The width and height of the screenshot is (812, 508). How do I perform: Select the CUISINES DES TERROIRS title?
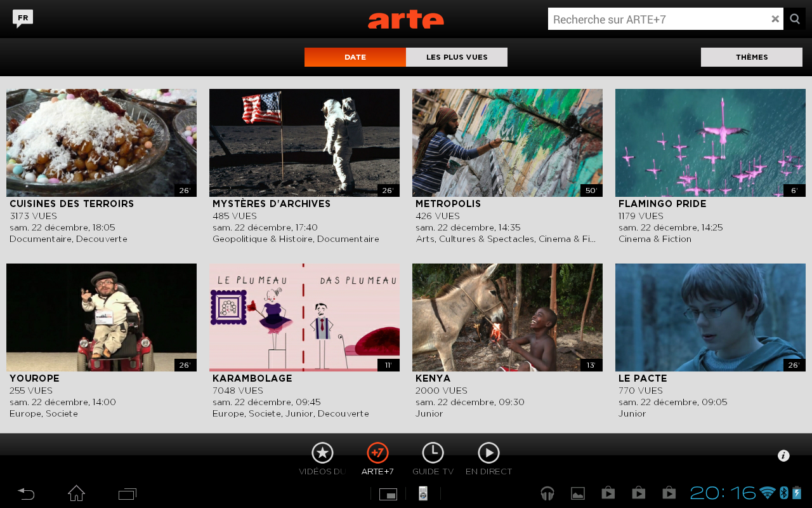pos(72,204)
